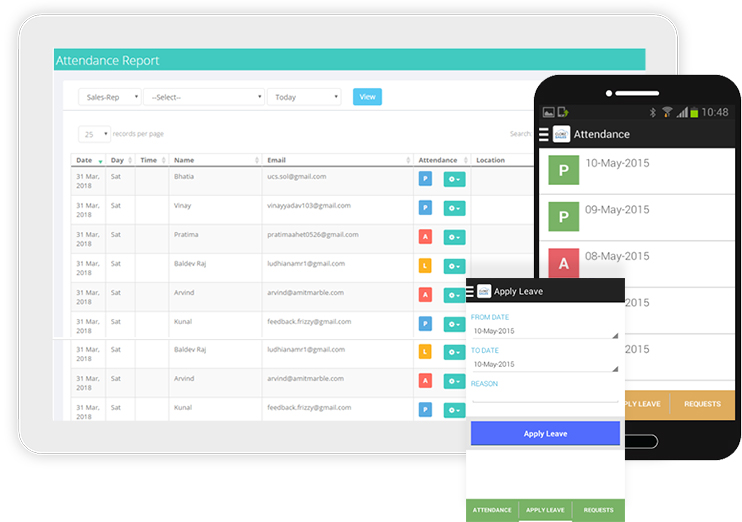Select email ucs.sol@gmail.com
This screenshot has height=522, width=742.
(297, 176)
